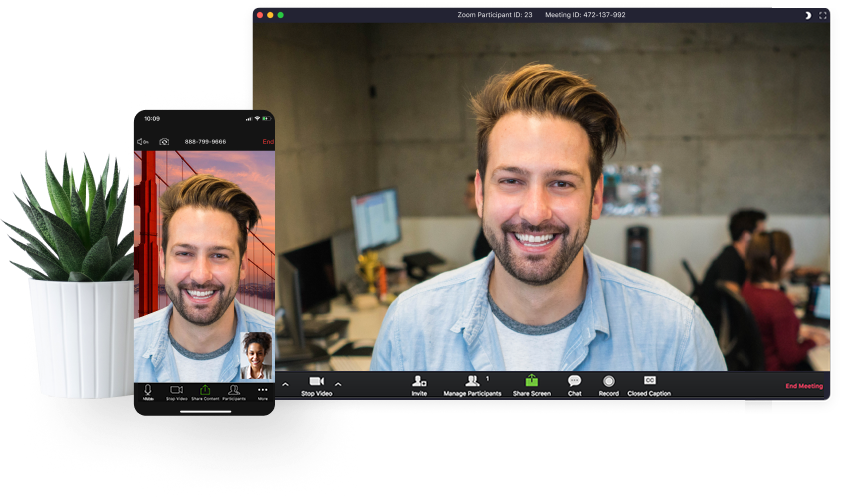Expand the arrow right of Stop Video
The width and height of the screenshot is (847, 499).
coord(338,384)
